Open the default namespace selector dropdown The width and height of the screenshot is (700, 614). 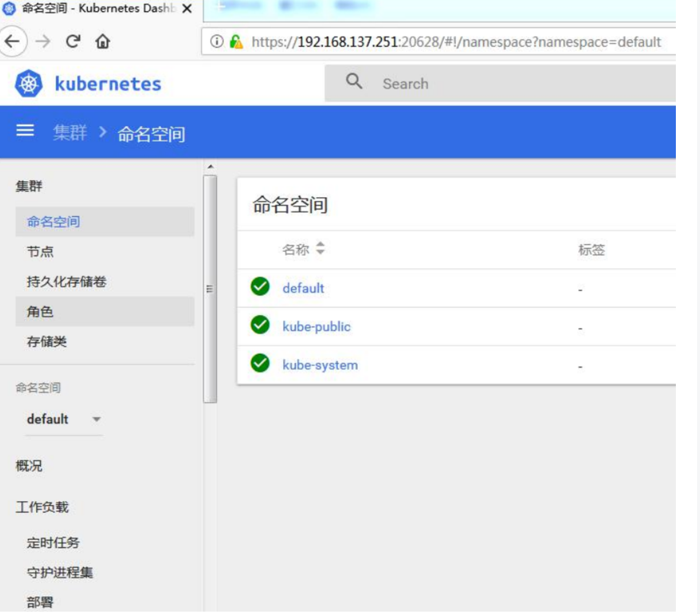pos(64,419)
